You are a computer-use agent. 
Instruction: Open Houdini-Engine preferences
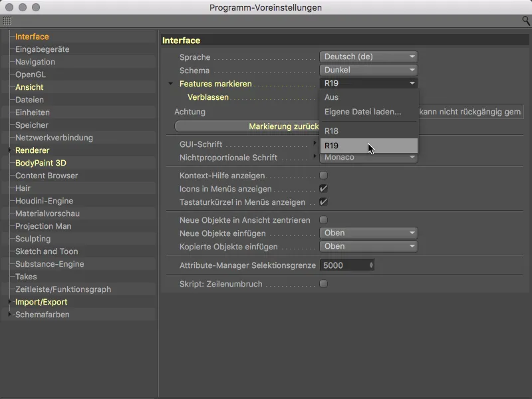tap(44, 201)
